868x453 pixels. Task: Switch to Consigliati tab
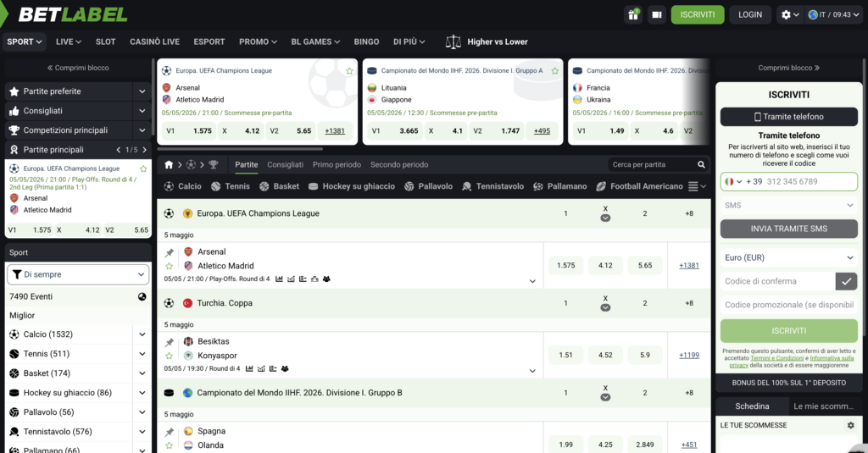pos(285,165)
